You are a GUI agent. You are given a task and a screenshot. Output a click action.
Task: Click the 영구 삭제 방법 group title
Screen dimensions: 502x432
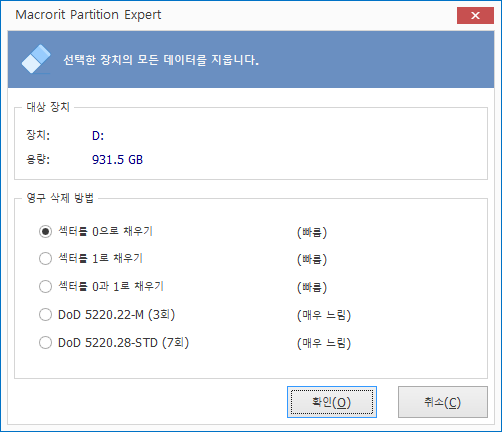pyautogui.click(x=60, y=198)
